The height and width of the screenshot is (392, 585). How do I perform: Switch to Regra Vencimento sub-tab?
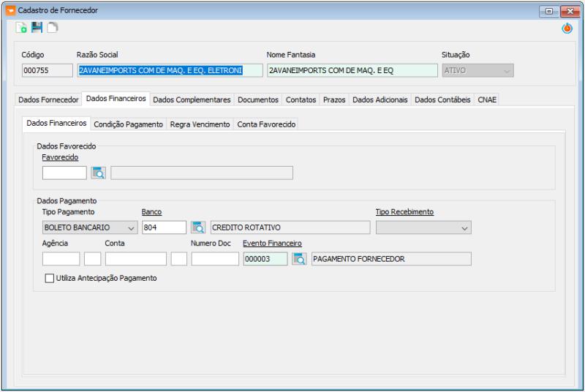(200, 124)
